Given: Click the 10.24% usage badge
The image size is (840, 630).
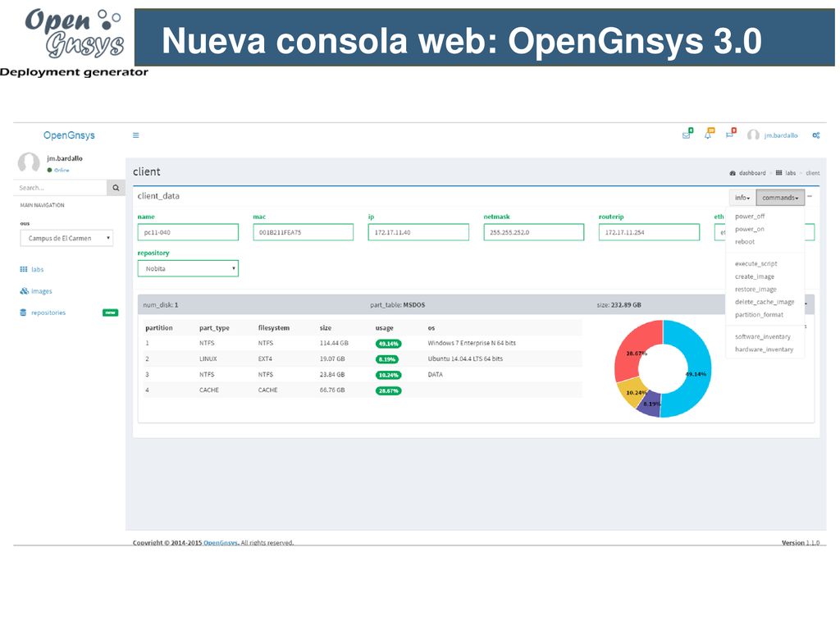Looking at the screenshot, I should coord(388,375).
